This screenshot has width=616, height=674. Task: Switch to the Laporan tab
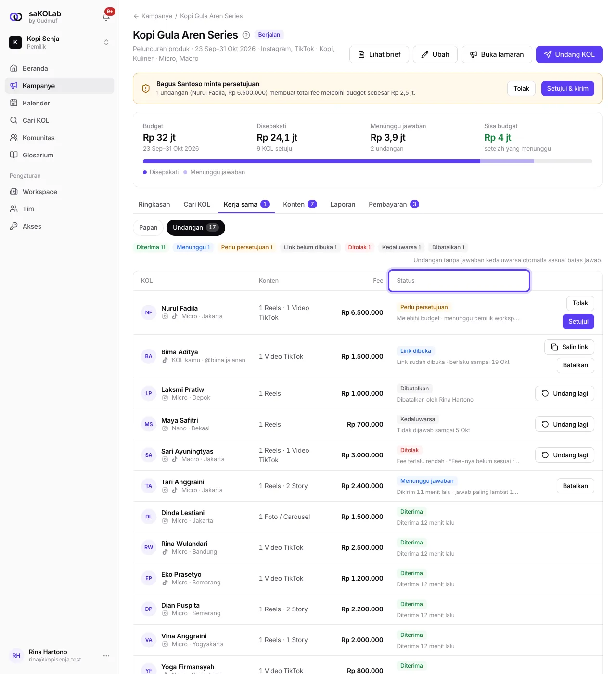click(x=343, y=204)
